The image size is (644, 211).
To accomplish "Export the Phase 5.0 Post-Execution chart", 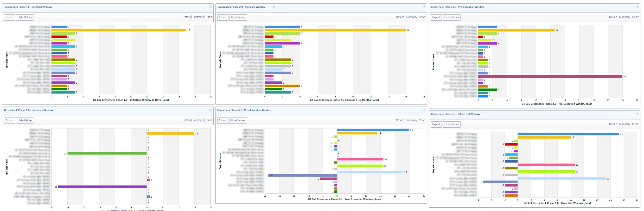I will tap(223, 121).
